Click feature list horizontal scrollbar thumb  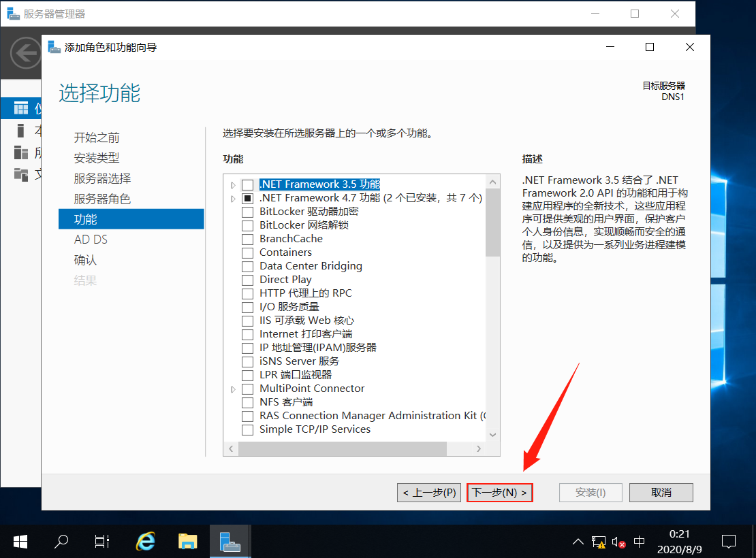343,448
